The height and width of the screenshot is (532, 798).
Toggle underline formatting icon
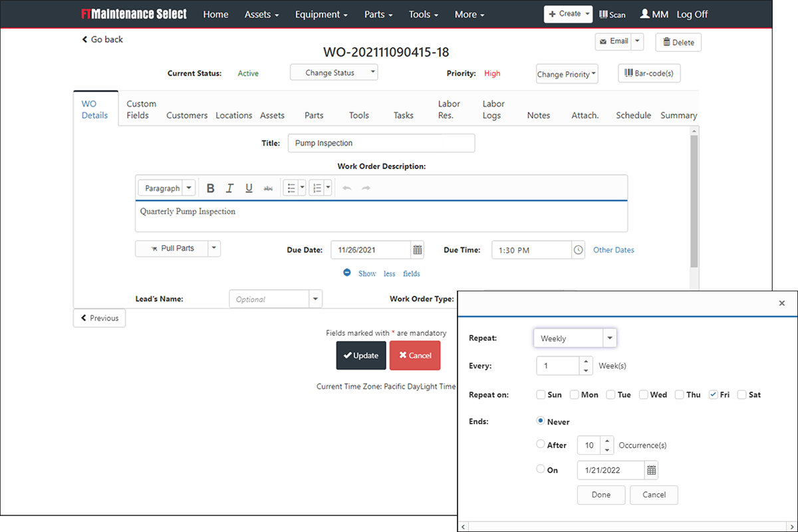(249, 188)
